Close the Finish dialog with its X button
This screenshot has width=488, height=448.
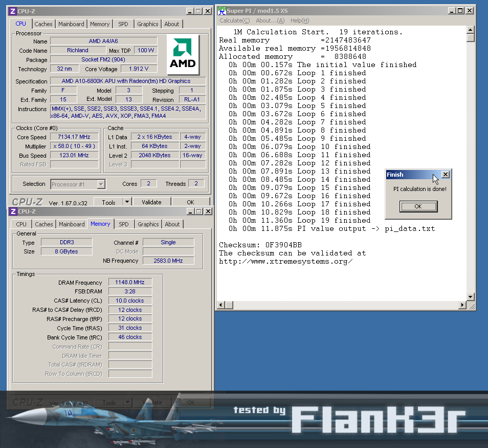pos(446,175)
